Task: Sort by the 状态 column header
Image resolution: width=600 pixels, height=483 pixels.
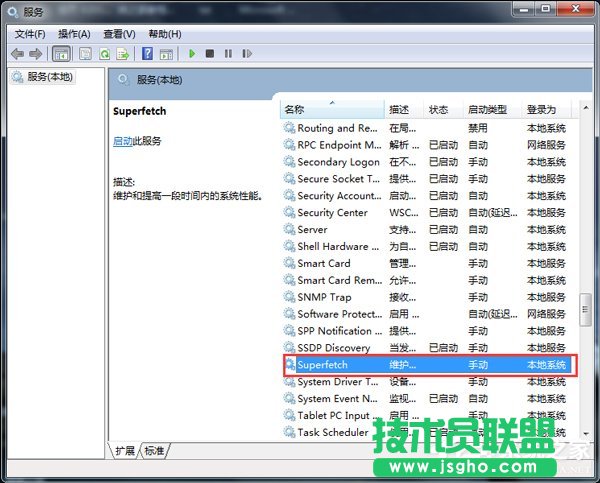Action: (x=443, y=110)
